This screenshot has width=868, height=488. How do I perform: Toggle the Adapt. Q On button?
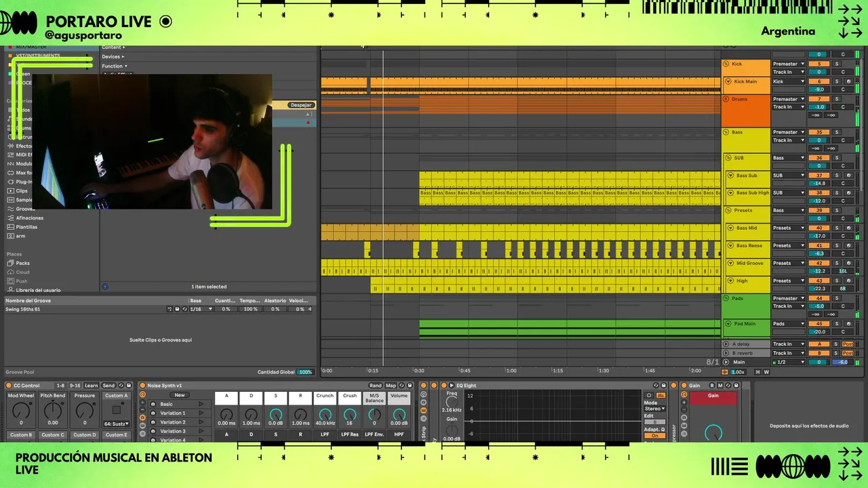pyautogui.click(x=654, y=436)
